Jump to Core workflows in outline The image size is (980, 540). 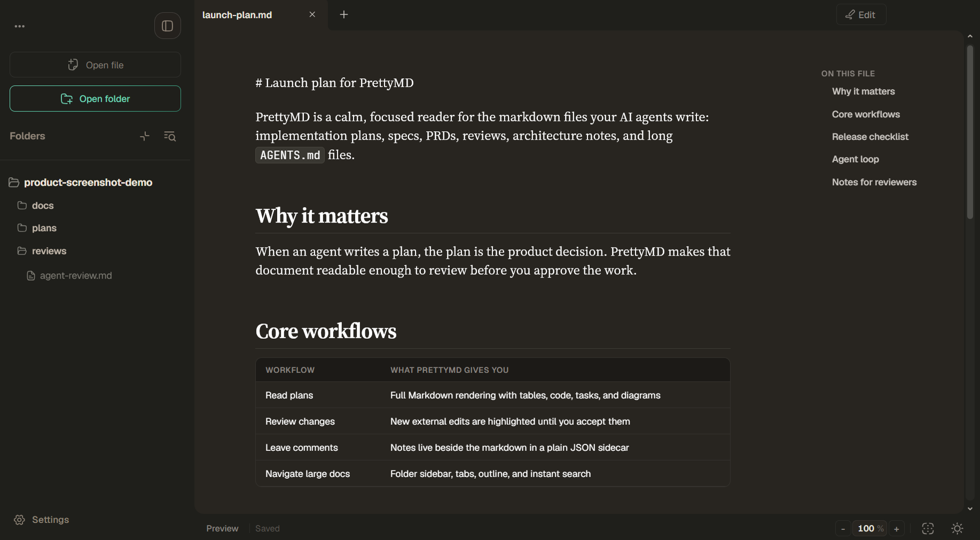(x=866, y=114)
